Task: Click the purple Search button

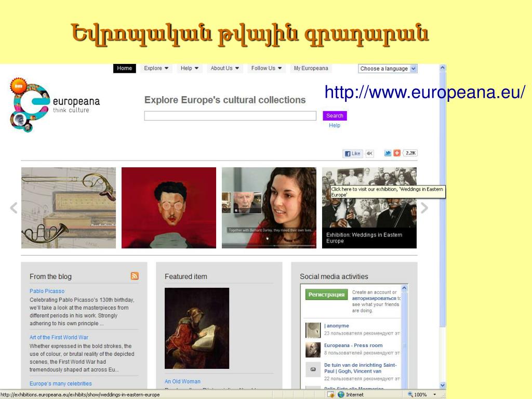Action: pyautogui.click(x=335, y=116)
